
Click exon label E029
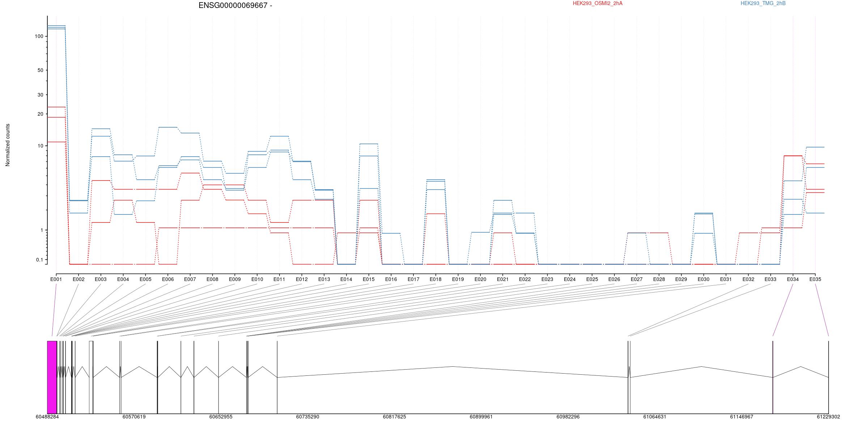click(681, 279)
